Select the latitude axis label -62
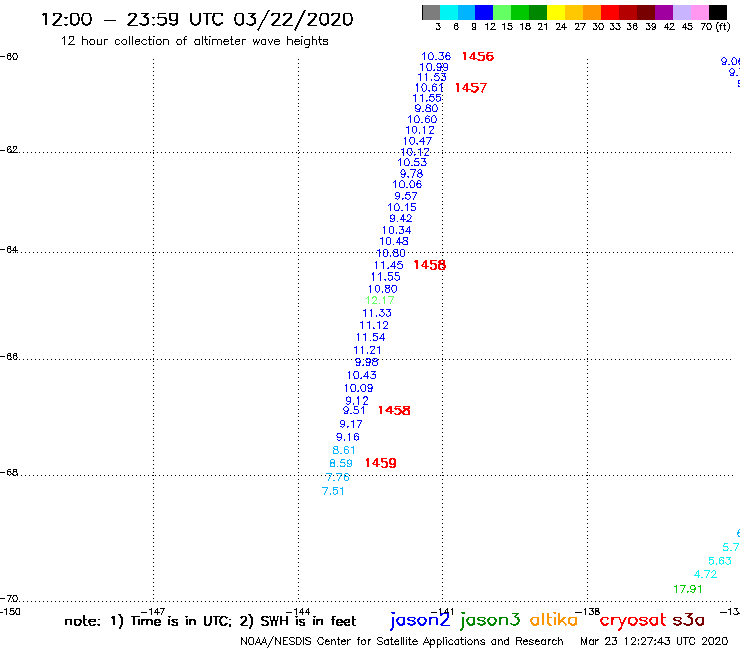This screenshot has height=650, width=740. click(x=9, y=150)
